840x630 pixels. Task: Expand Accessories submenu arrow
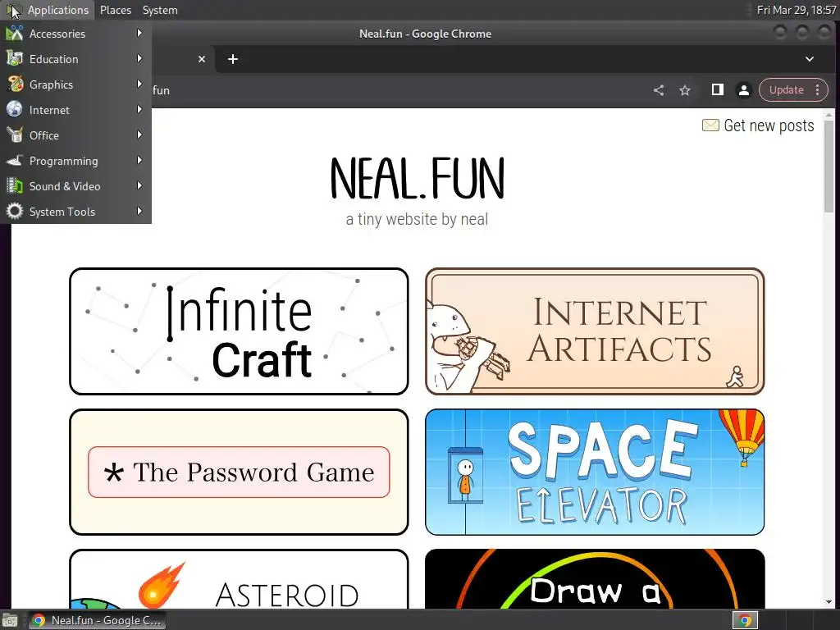[x=139, y=33]
